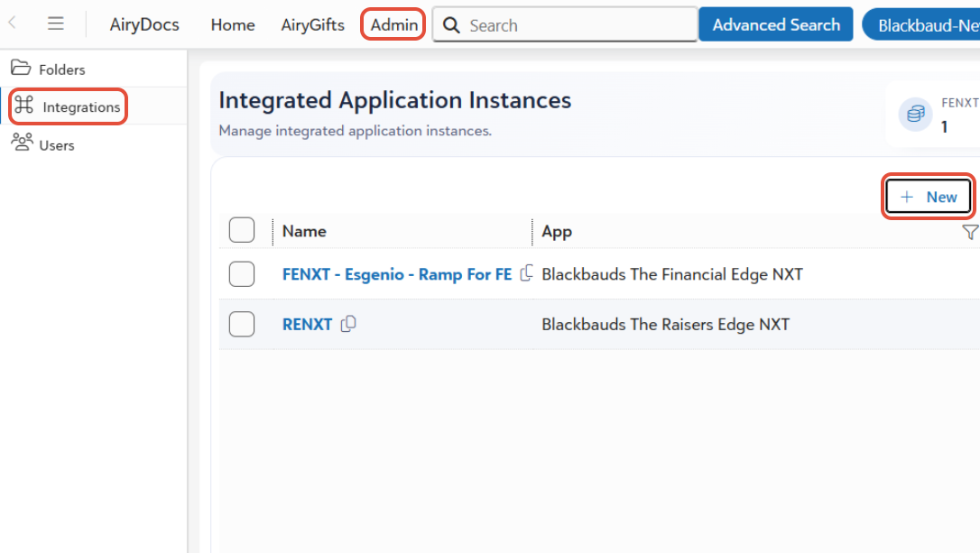Open Advanced Search
Image resolution: width=980 pixels, height=553 pixels.
click(x=776, y=25)
